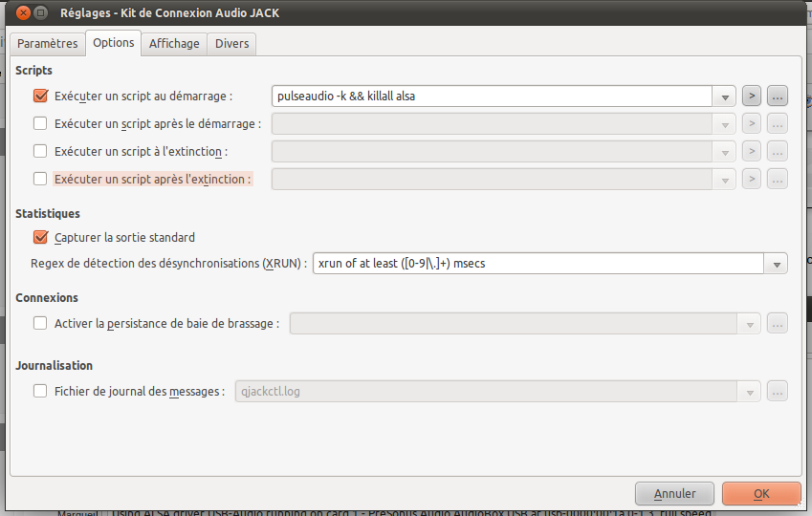Click into the XRUN regex input field
The image size is (812, 516).
click(538, 264)
